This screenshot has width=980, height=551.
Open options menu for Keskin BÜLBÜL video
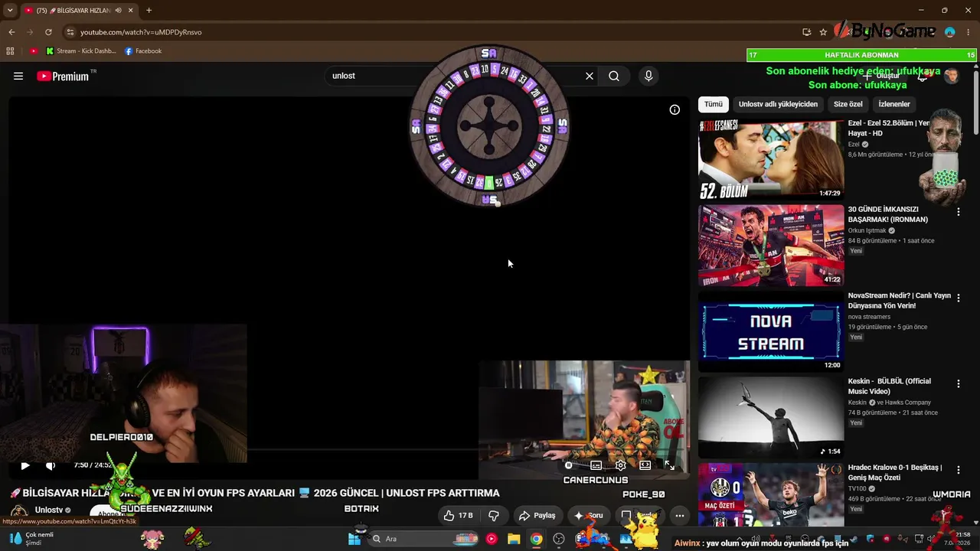pyautogui.click(x=958, y=384)
